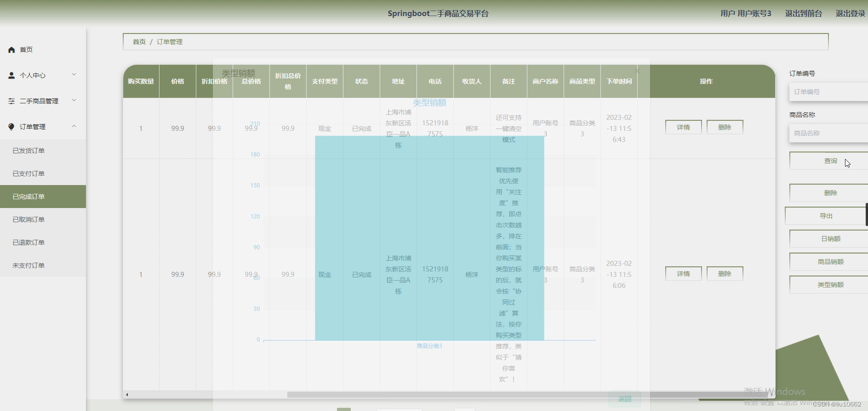Click the table scrollbar's left arrow
This screenshot has height=411, width=868.
click(127, 394)
